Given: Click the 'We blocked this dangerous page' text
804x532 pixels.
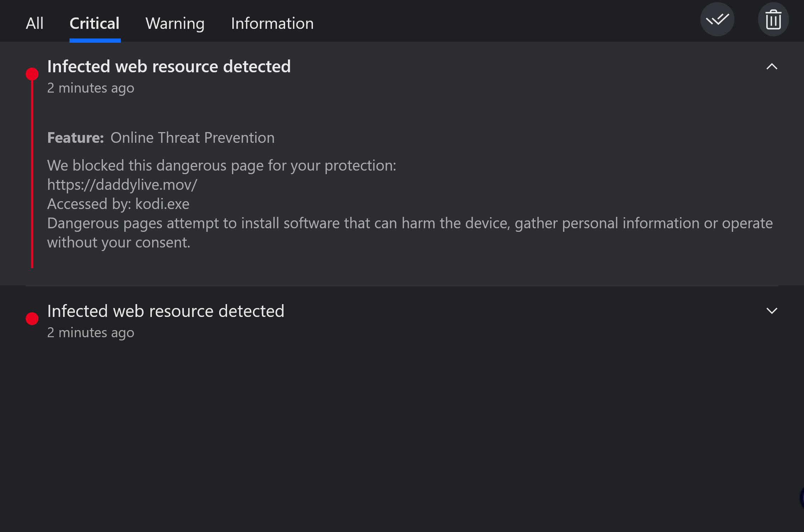Looking at the screenshot, I should click(222, 166).
